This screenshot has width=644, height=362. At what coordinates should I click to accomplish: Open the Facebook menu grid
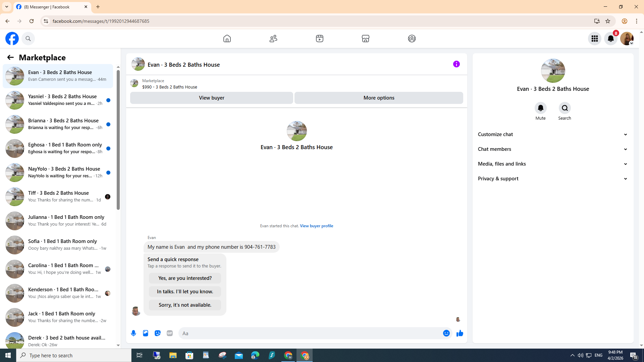(595, 39)
